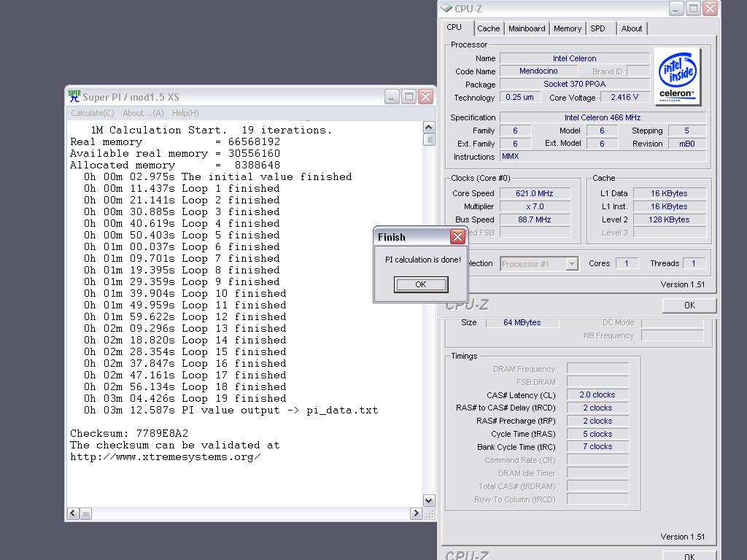Click the Super PI app icon in title bar
Viewport: 747px width, 560px height.
pyautogui.click(x=74, y=97)
